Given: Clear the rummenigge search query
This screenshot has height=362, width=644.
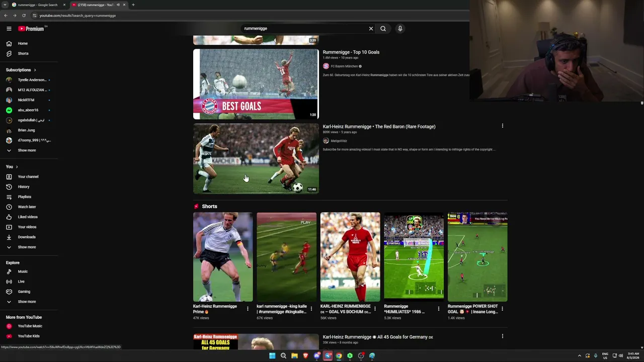Looking at the screenshot, I should (371, 29).
